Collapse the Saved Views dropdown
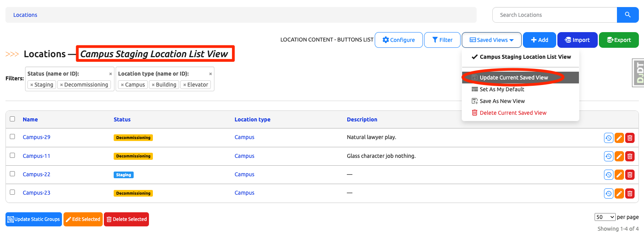The image size is (644, 235). coord(492,40)
